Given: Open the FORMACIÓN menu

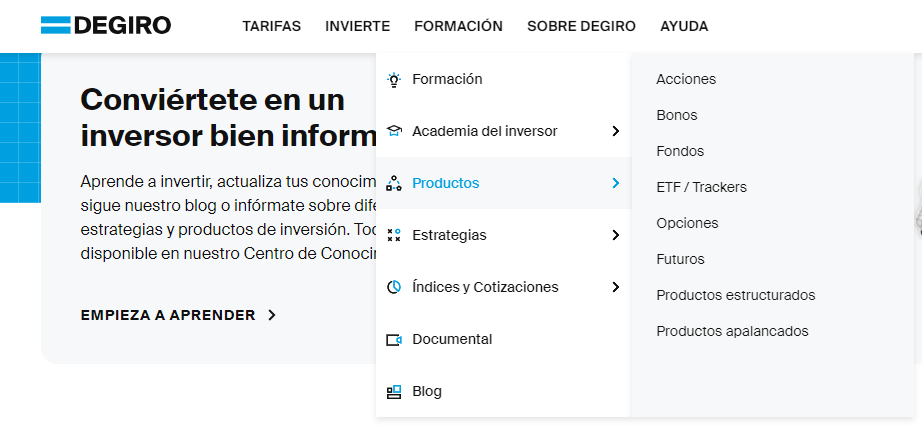Looking at the screenshot, I should point(459,26).
